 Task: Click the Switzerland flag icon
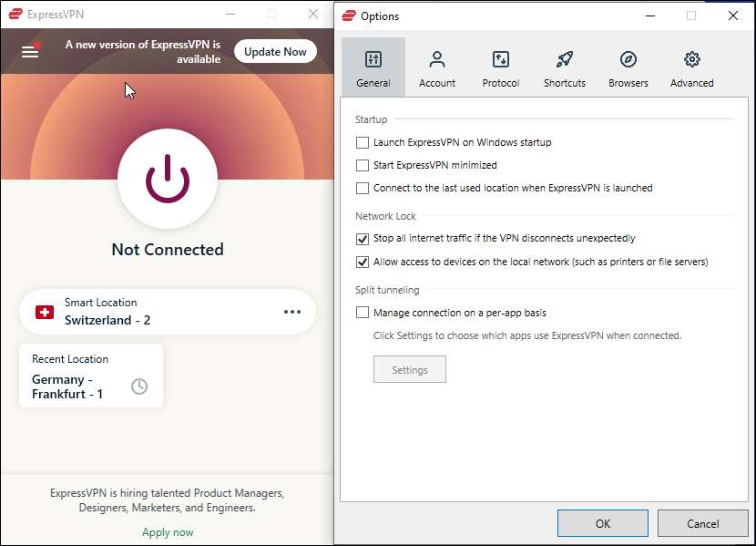[x=45, y=312]
